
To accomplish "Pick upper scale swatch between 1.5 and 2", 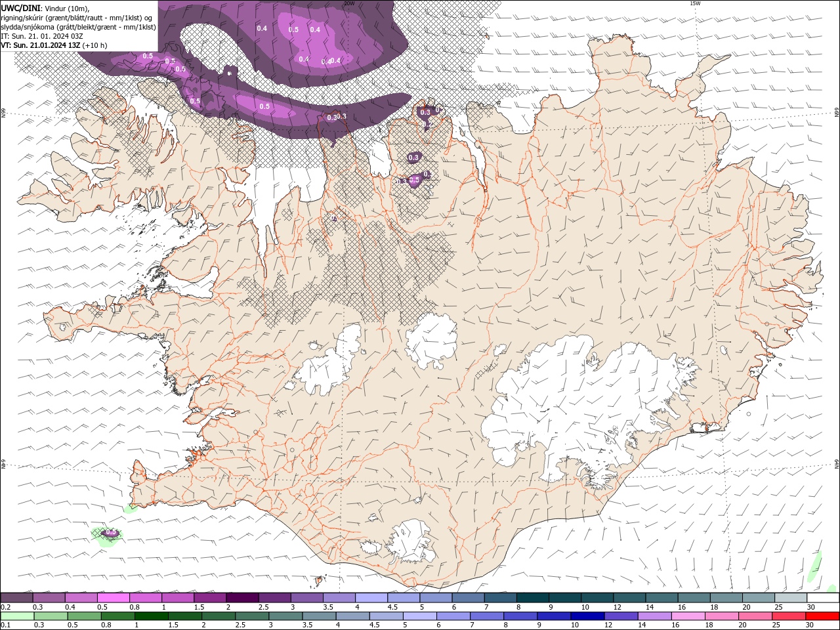I will [x=210, y=598].
